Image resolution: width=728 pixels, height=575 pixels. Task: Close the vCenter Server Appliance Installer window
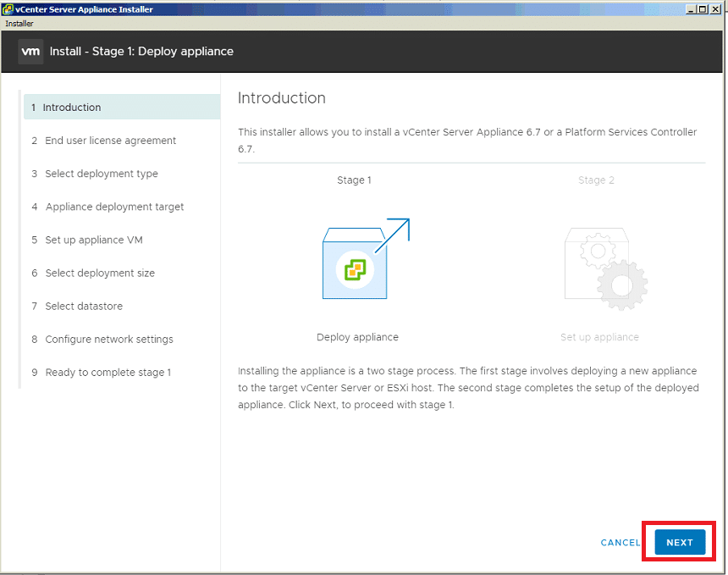coord(715,9)
